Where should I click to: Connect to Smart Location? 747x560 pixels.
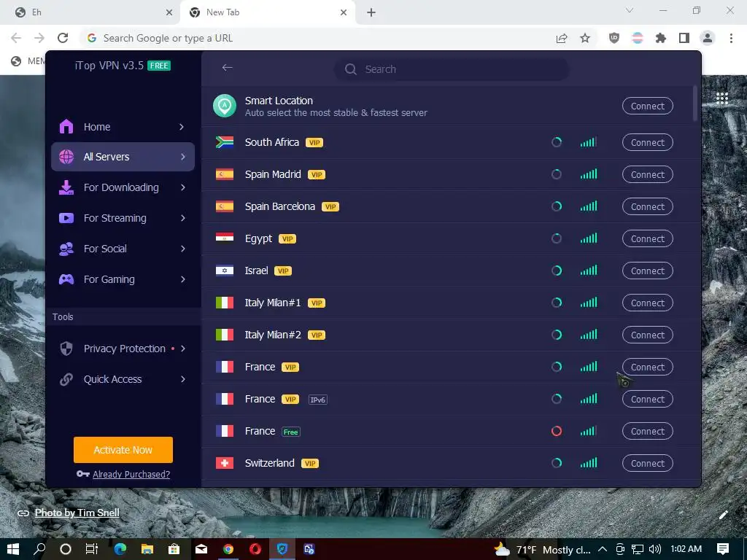[648, 106]
